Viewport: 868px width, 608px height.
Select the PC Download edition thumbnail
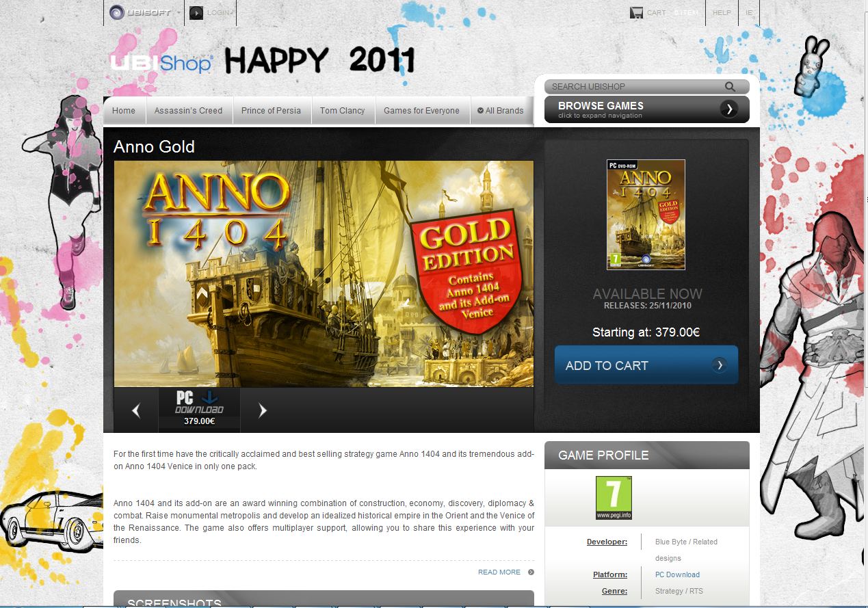[199, 410]
